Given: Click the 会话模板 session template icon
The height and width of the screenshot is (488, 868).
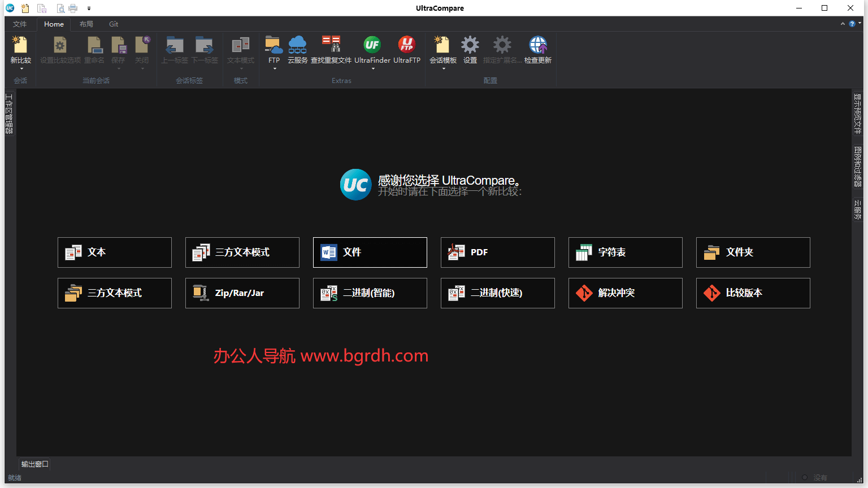Looking at the screenshot, I should pos(442,45).
